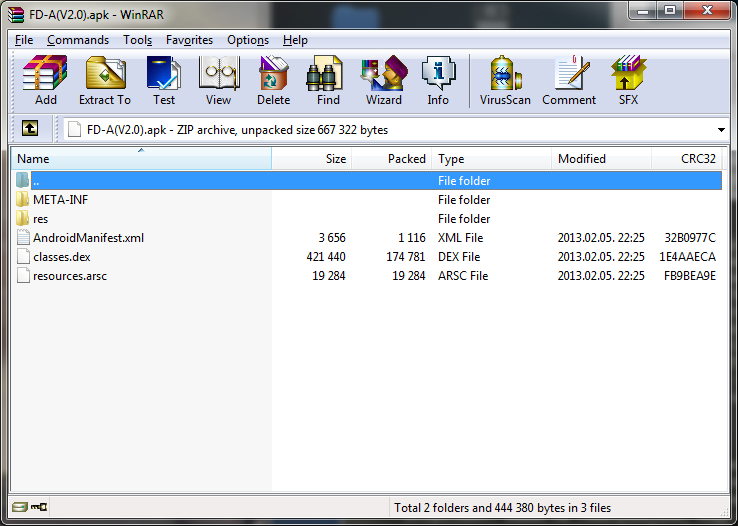Open the Options menu
This screenshot has height=526, width=738.
248,40
